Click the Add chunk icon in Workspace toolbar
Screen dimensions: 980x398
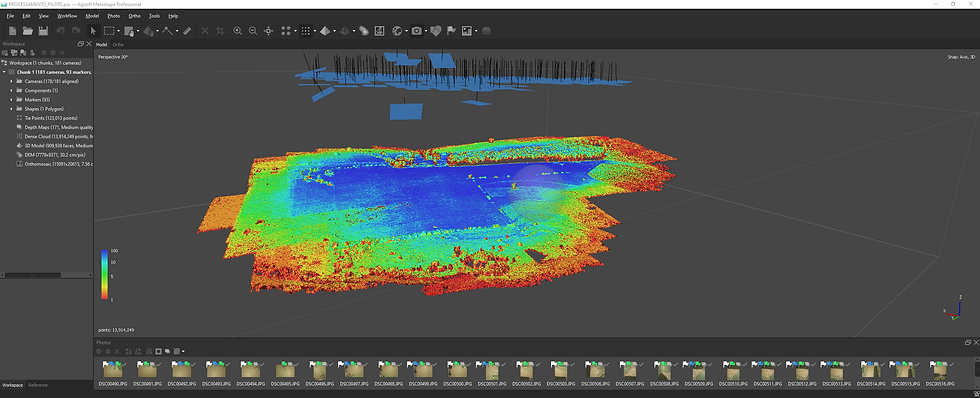(x=5, y=52)
